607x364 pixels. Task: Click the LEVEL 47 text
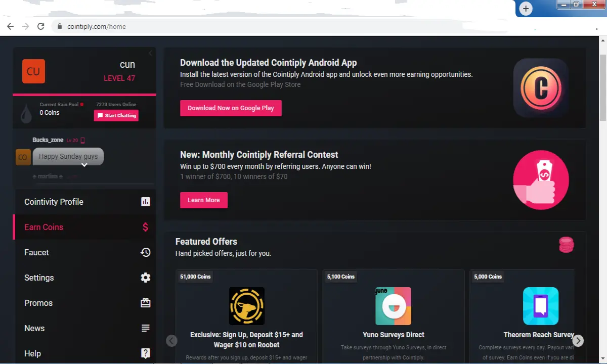coord(119,78)
